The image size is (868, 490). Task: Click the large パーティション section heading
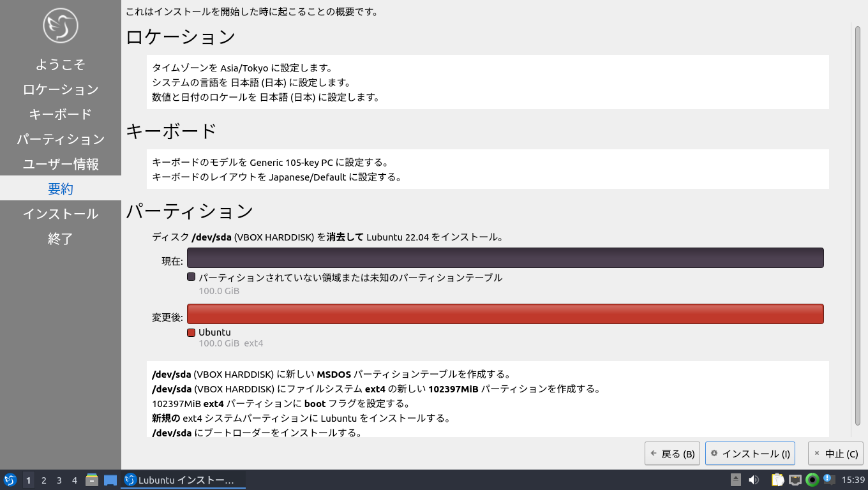pos(190,211)
